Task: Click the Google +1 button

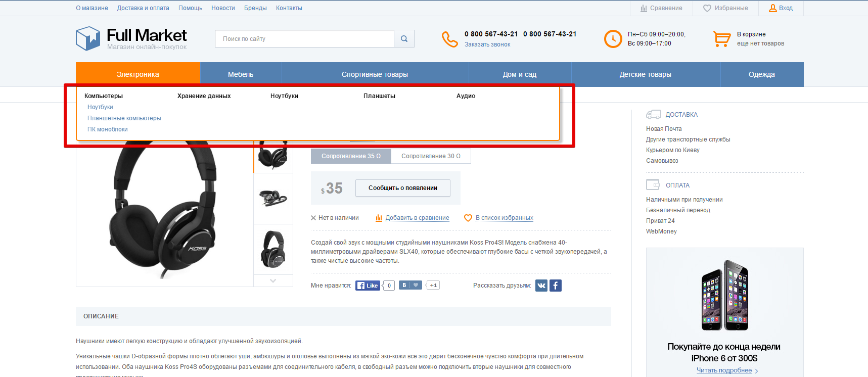Action: pos(433,285)
